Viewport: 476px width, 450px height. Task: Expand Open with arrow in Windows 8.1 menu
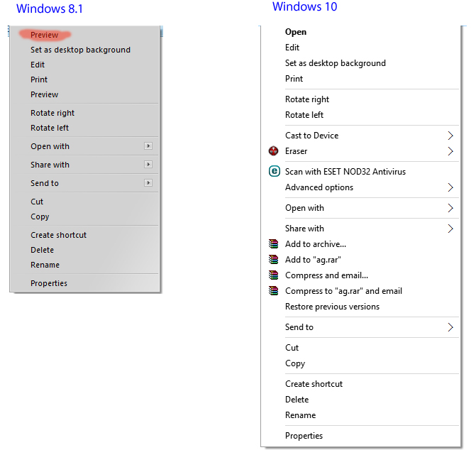(148, 146)
